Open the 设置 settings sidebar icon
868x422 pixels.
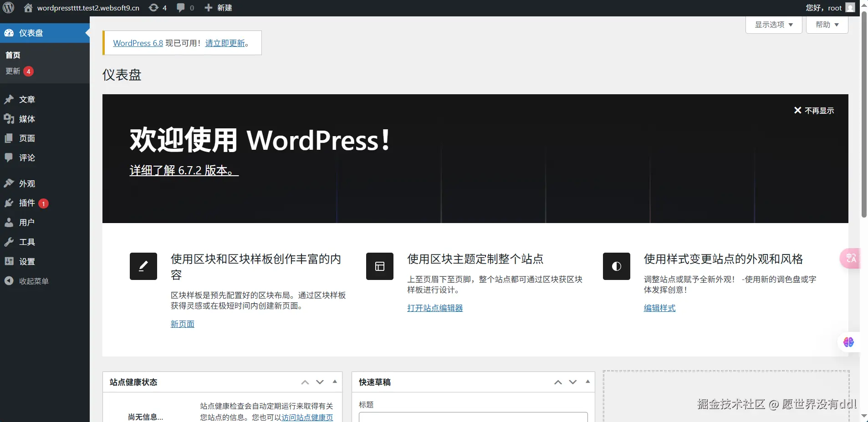point(9,261)
